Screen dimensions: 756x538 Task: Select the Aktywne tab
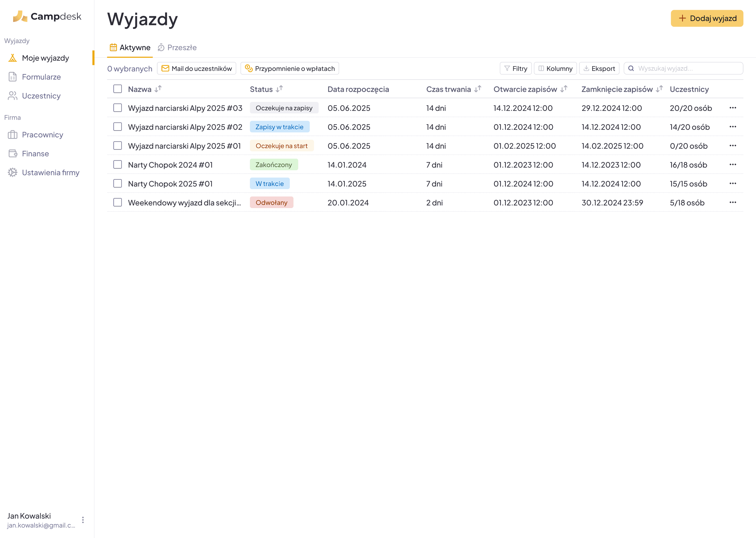pyautogui.click(x=130, y=48)
